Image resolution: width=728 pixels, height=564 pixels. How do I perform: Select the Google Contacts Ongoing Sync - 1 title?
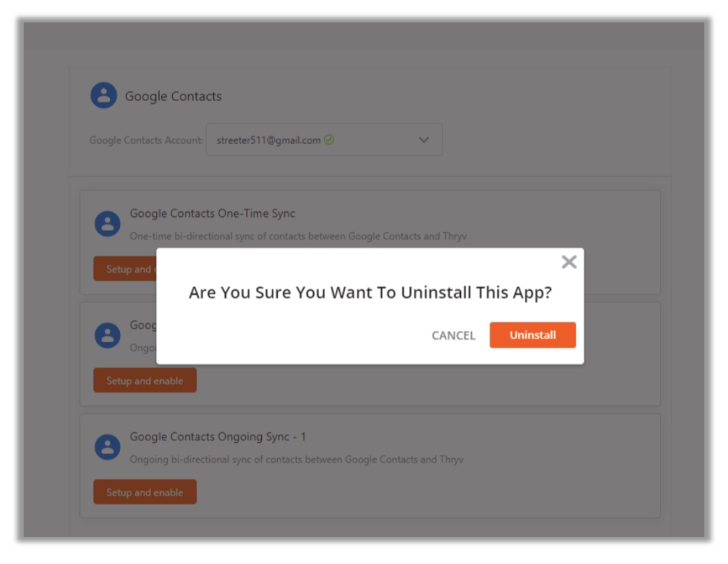(217, 437)
